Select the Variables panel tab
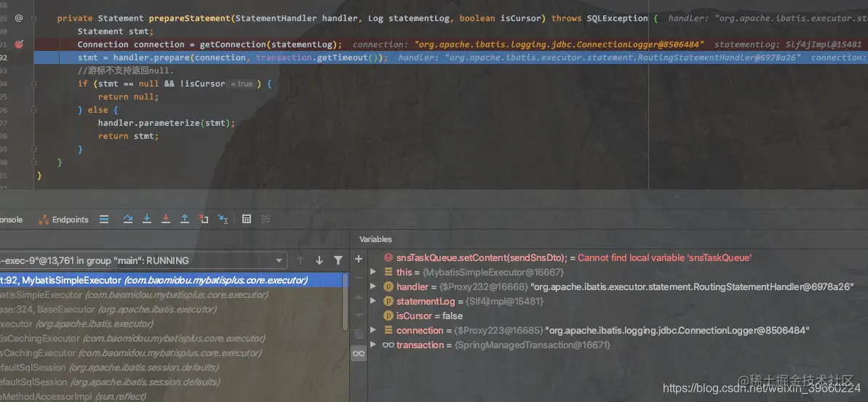868x402 pixels. pos(375,239)
